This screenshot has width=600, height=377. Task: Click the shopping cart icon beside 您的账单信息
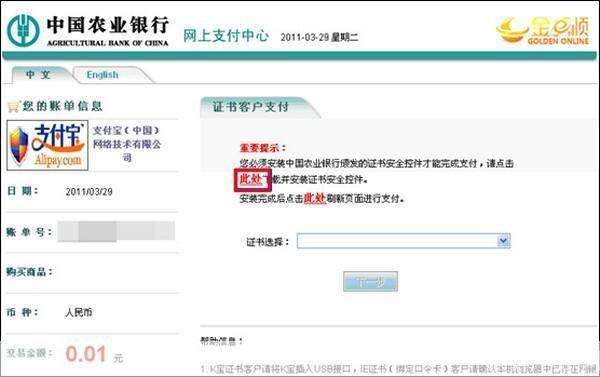tap(13, 106)
